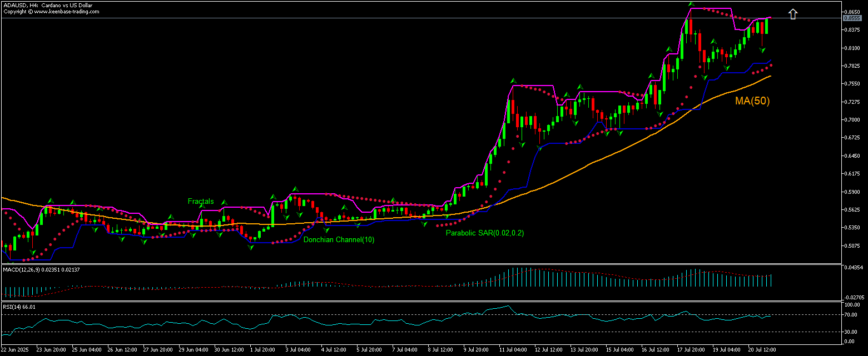Click the last green candle on the chart
This screenshot has width=868, height=356.
(766, 26)
